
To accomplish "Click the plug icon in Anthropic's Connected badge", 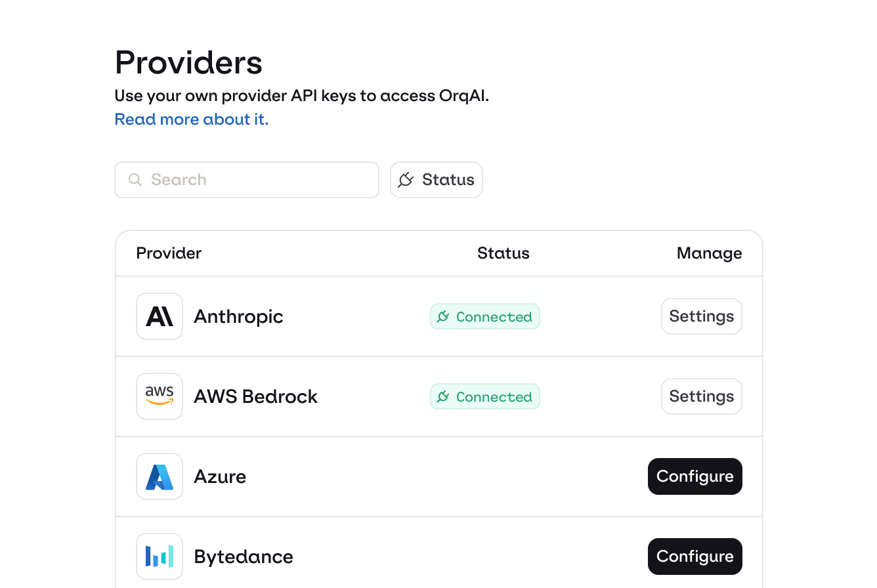I will [x=444, y=317].
